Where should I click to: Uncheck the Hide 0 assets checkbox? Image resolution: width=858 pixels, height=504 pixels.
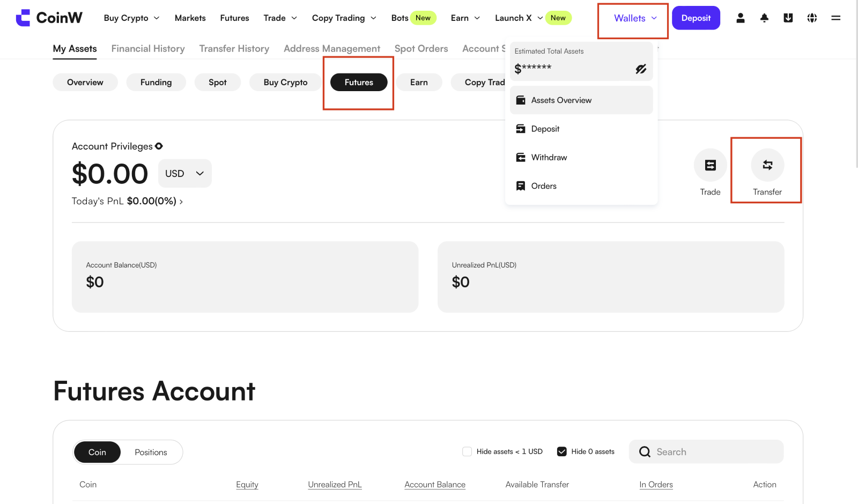click(x=562, y=451)
